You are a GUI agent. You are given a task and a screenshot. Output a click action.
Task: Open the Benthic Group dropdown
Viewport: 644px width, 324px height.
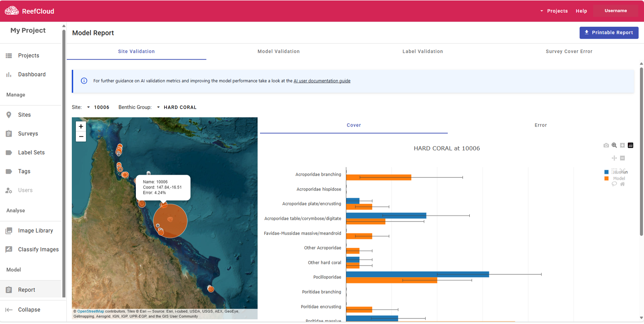pos(177,107)
